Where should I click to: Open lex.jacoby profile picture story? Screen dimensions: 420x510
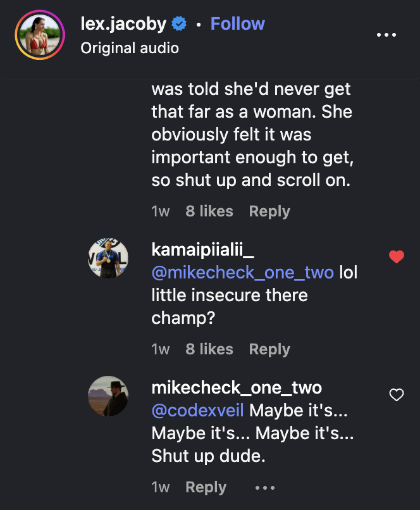pyautogui.click(x=40, y=35)
